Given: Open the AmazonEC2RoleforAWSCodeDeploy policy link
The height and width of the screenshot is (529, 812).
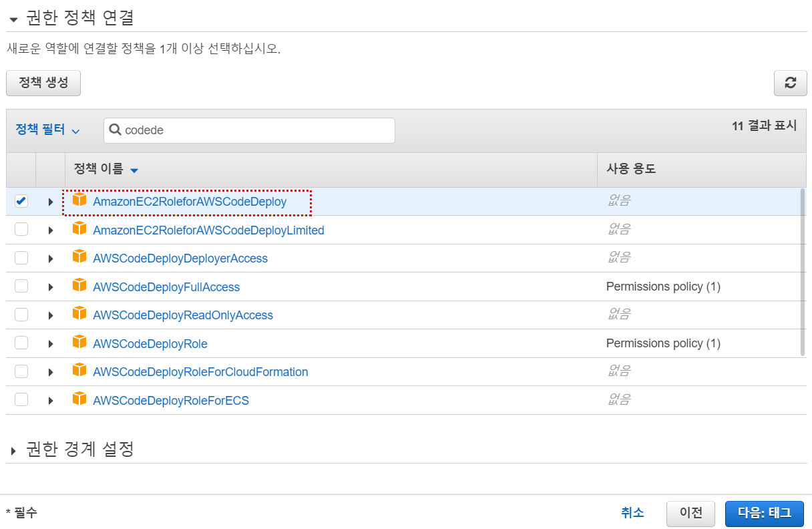Looking at the screenshot, I should [x=190, y=202].
